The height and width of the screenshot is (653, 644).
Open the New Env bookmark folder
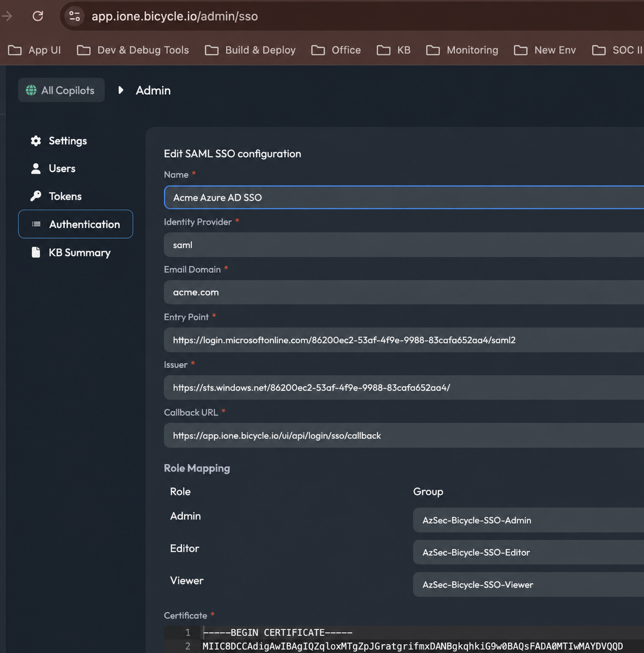click(545, 50)
